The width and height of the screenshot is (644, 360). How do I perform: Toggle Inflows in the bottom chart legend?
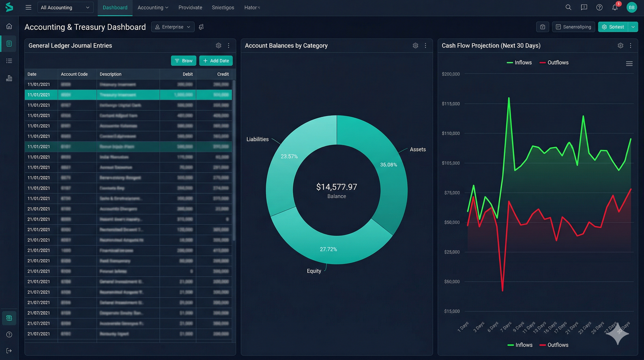coord(520,345)
